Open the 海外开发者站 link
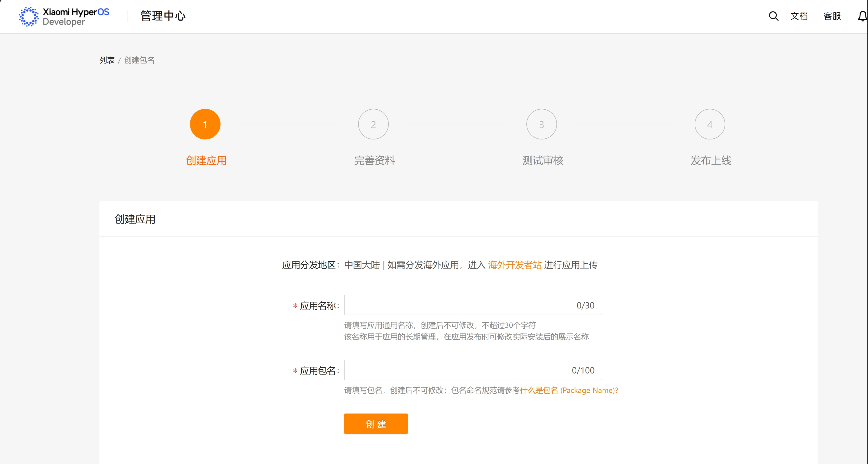 (x=514, y=265)
